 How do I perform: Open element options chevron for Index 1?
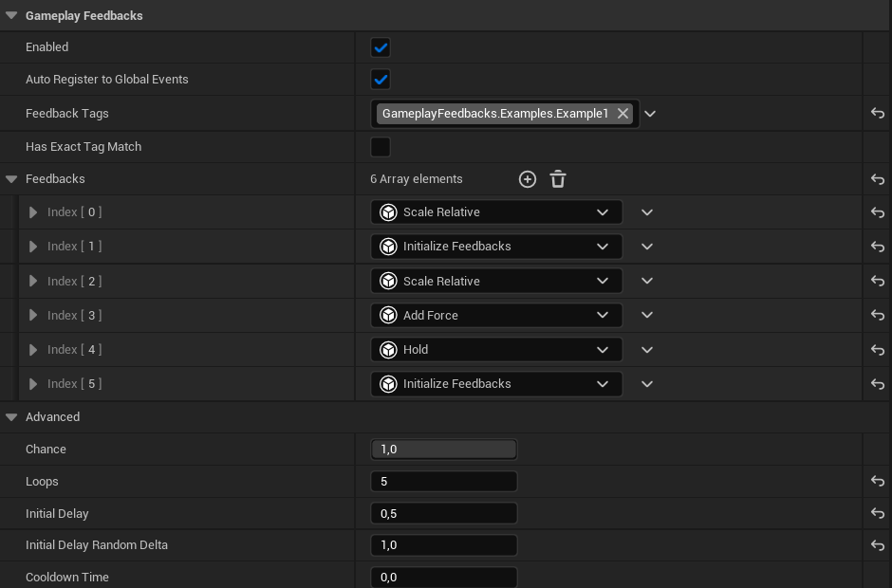tap(647, 247)
